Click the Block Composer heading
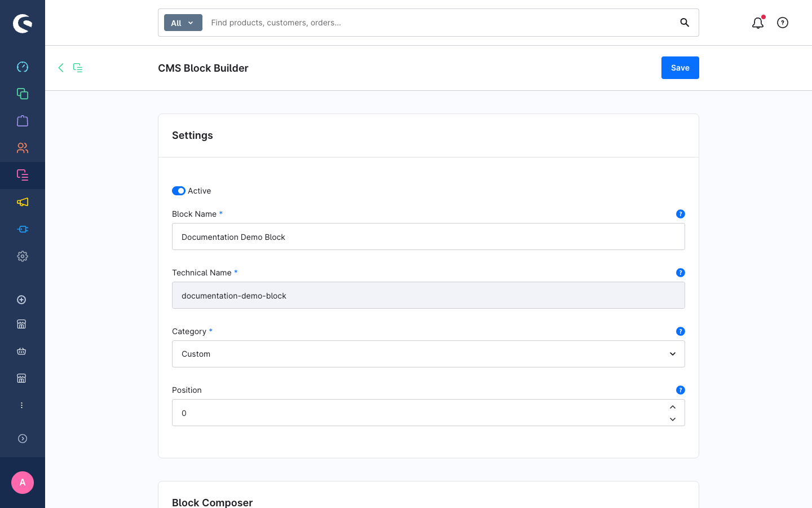 (212, 502)
